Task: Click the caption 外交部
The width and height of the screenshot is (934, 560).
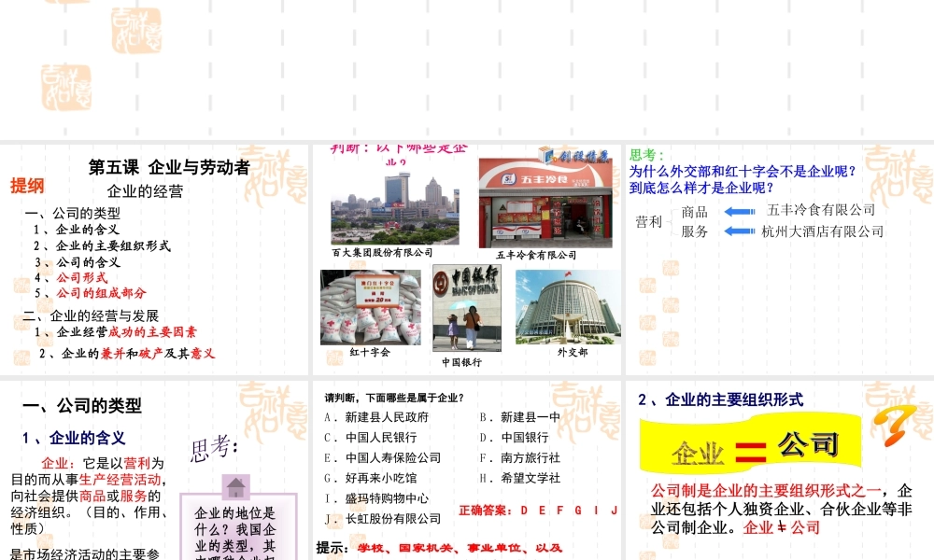Action: coord(573,352)
